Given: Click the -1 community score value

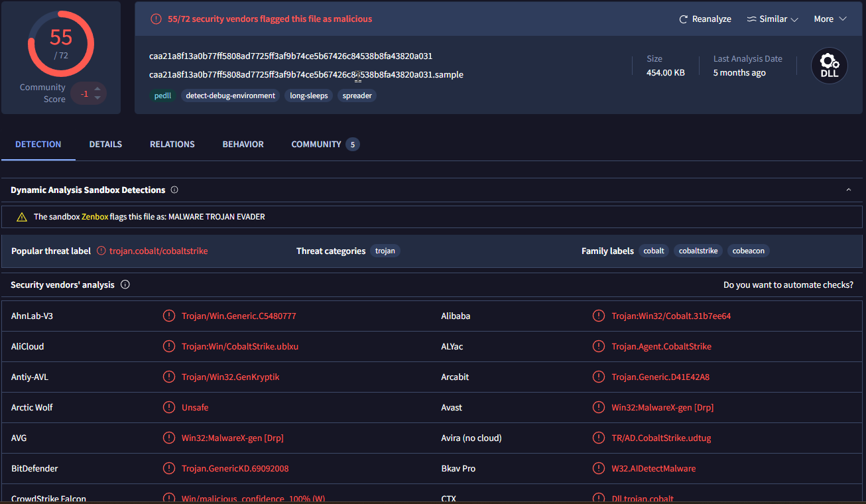Looking at the screenshot, I should tap(84, 94).
